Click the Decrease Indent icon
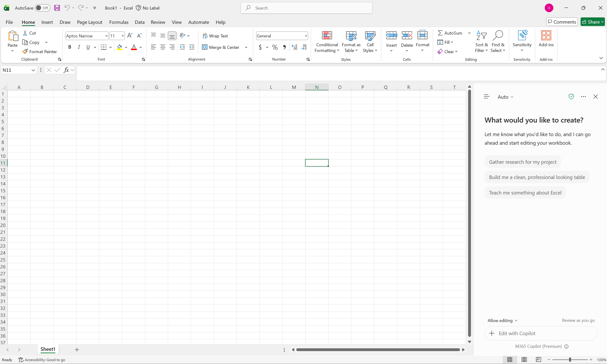Image resolution: width=607 pixels, height=364 pixels. tap(182, 47)
